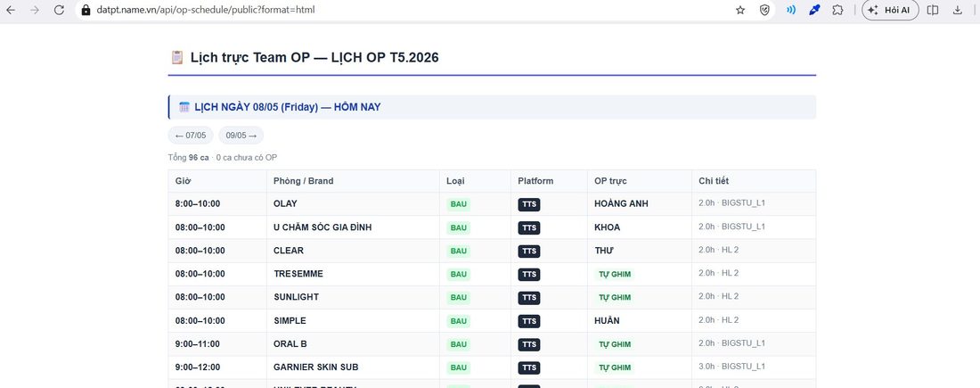Image resolution: width=980 pixels, height=388 pixels.
Task: Open the extensions puzzle menu
Action: [x=838, y=10]
